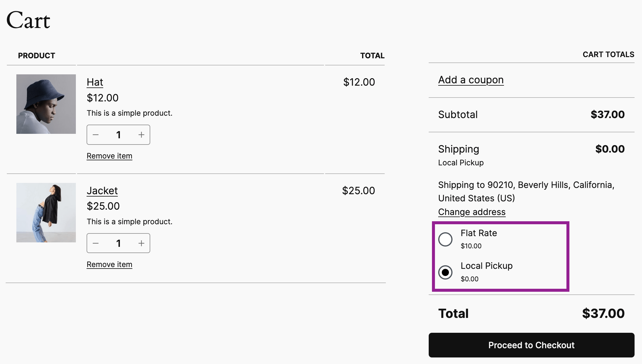Decrease the Jacket quantity with minus icon

pos(96,243)
